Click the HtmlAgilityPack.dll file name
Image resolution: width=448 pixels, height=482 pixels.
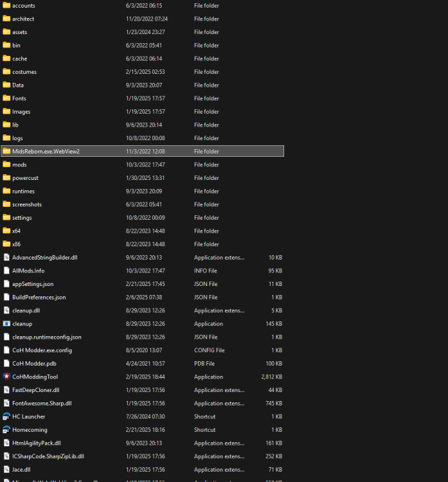pos(37,443)
